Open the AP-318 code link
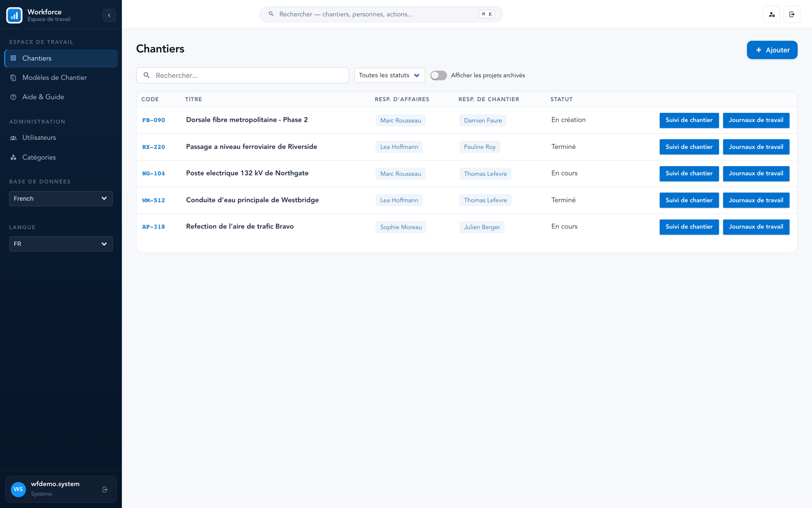This screenshot has width=812, height=508. pos(153,227)
